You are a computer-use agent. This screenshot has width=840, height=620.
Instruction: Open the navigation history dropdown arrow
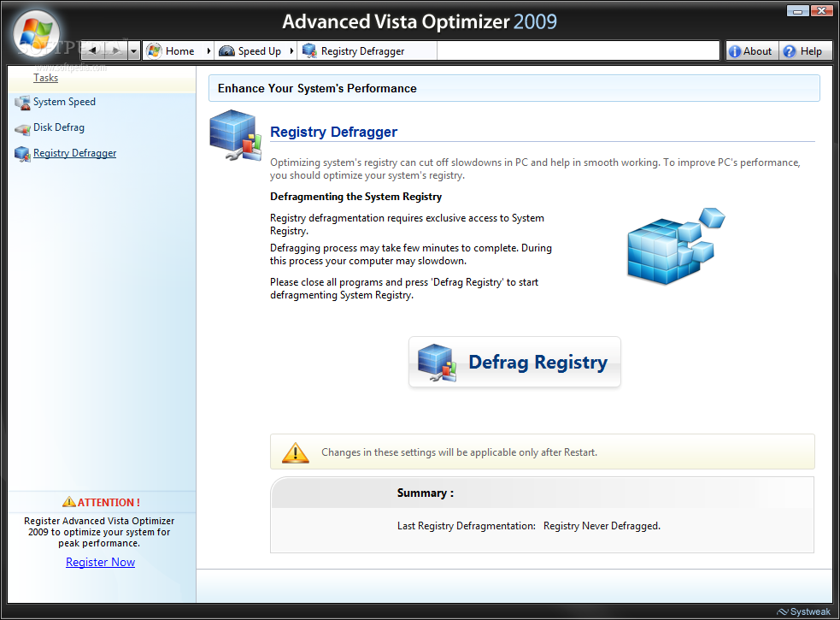tap(134, 51)
